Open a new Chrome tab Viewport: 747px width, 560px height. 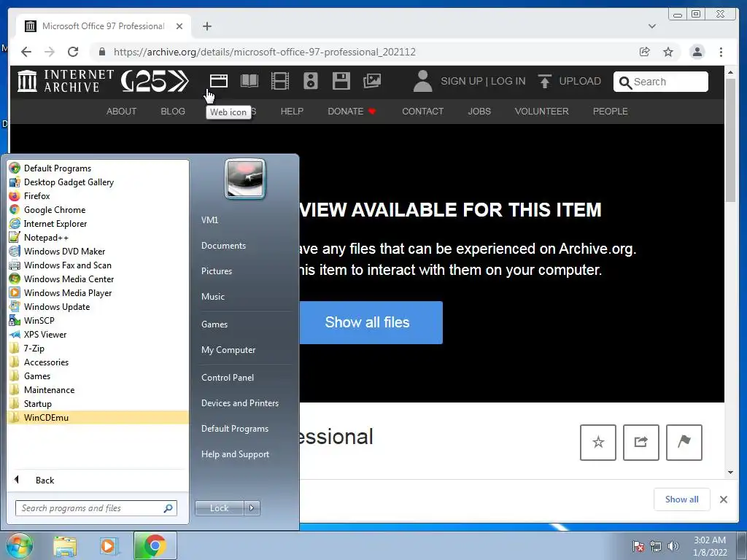click(206, 26)
